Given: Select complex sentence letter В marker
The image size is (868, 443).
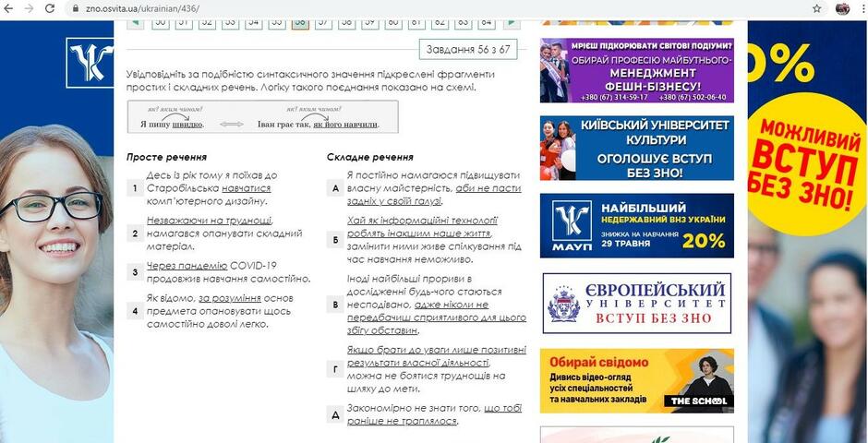Looking at the screenshot, I should (x=335, y=305).
